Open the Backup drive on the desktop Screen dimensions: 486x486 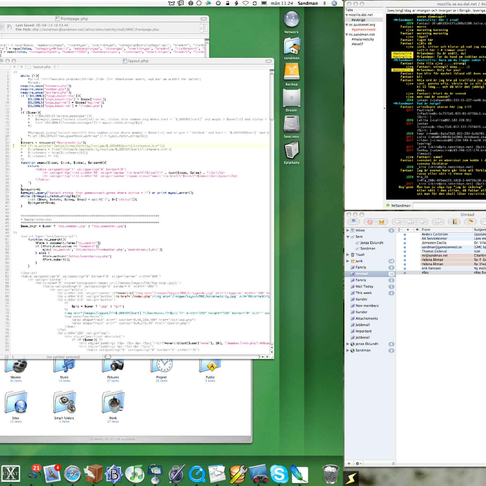(292, 72)
